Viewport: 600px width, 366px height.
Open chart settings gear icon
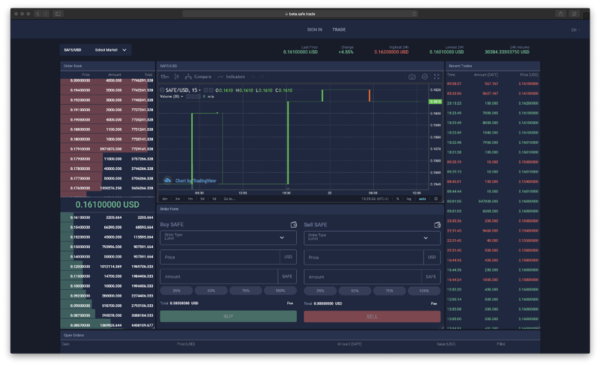coord(424,77)
